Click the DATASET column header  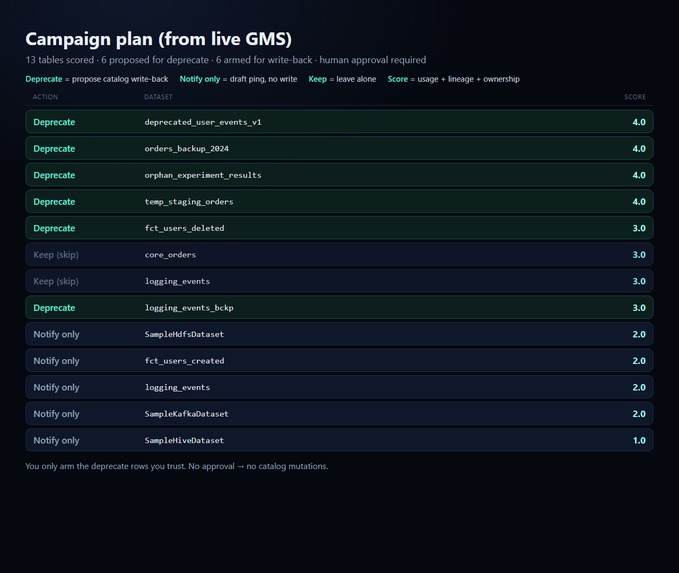pos(158,97)
